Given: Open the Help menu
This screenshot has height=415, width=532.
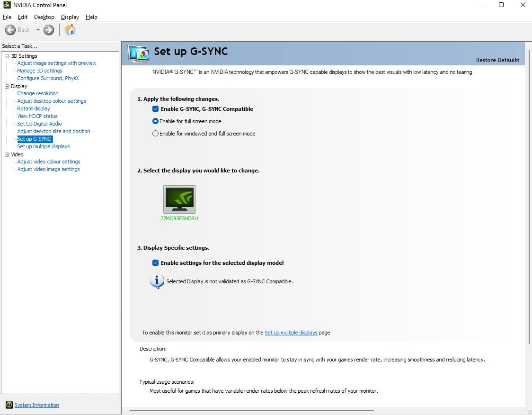Looking at the screenshot, I should [91, 17].
